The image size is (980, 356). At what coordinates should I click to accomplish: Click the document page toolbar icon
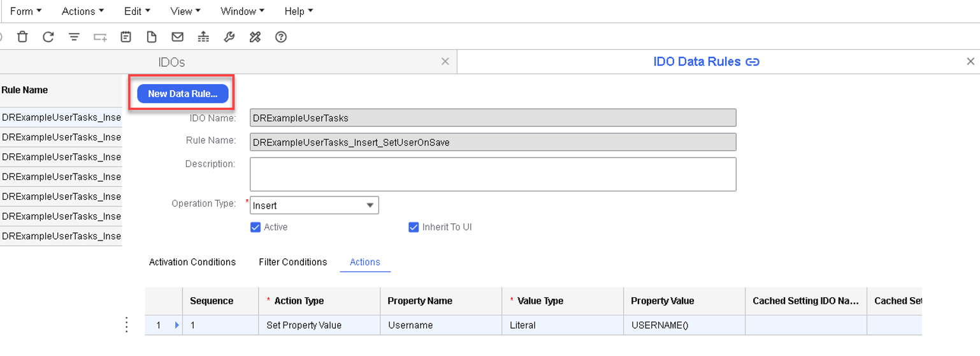point(152,37)
